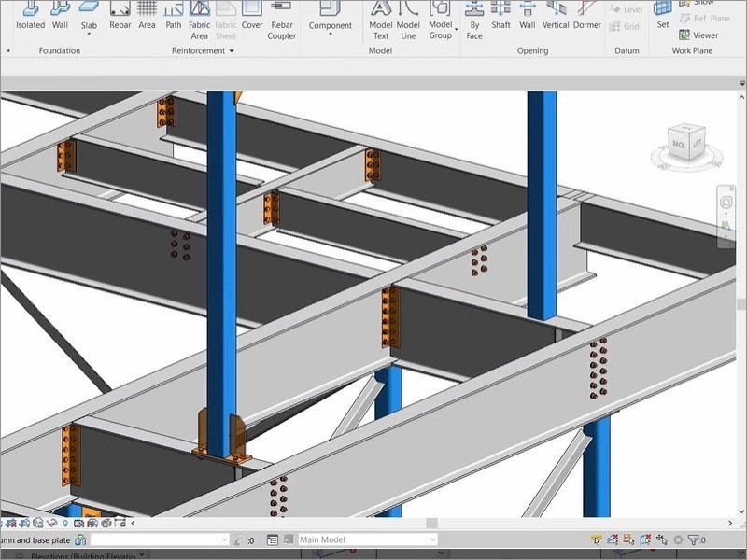Expand the Reinforcement panel dropdown
The width and height of the screenshot is (747, 560).
[232, 51]
